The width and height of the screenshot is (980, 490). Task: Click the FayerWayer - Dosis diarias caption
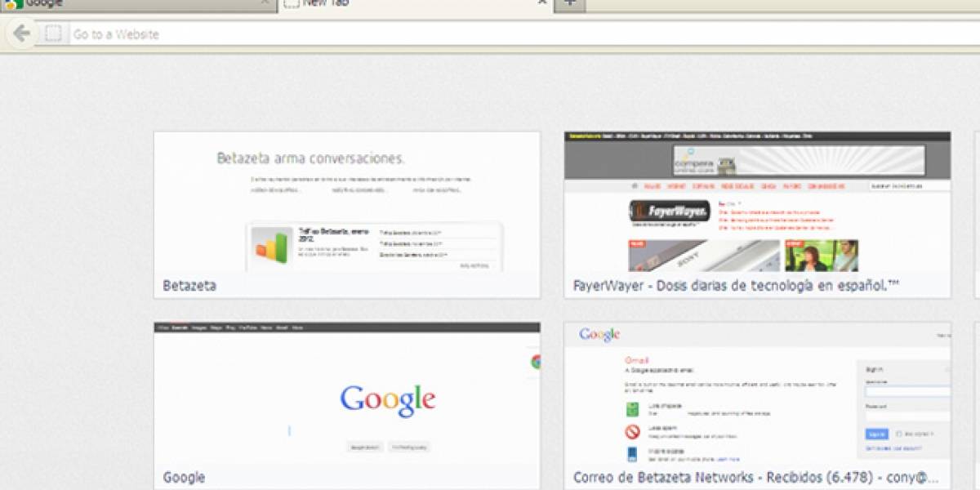click(736, 286)
